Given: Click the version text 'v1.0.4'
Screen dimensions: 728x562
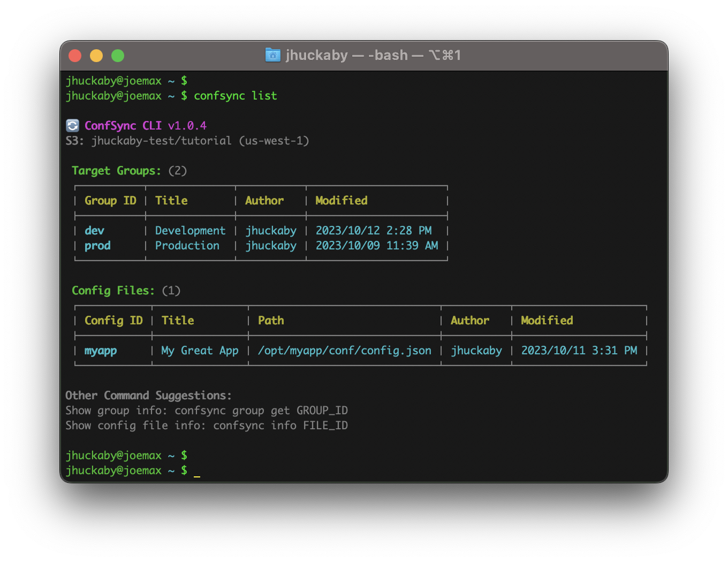Looking at the screenshot, I should [187, 126].
